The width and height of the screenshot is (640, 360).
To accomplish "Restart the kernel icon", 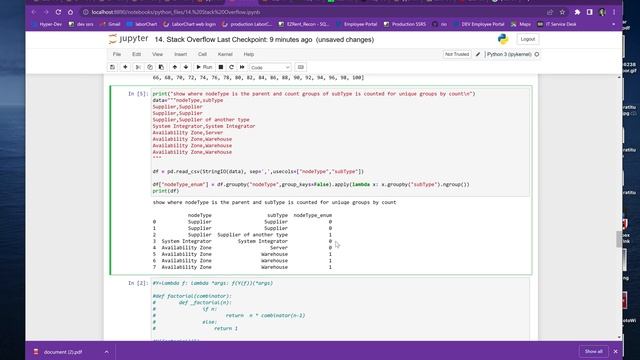I will click(x=231, y=67).
